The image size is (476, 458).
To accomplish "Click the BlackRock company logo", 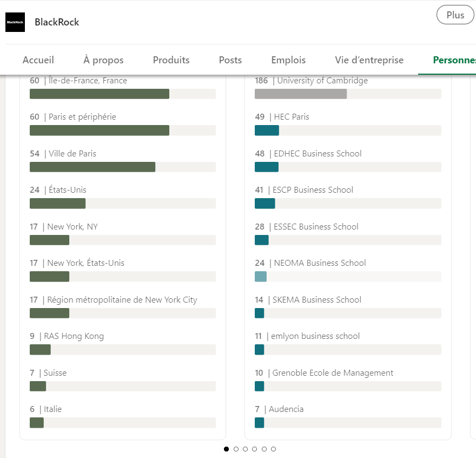I will 15,22.
